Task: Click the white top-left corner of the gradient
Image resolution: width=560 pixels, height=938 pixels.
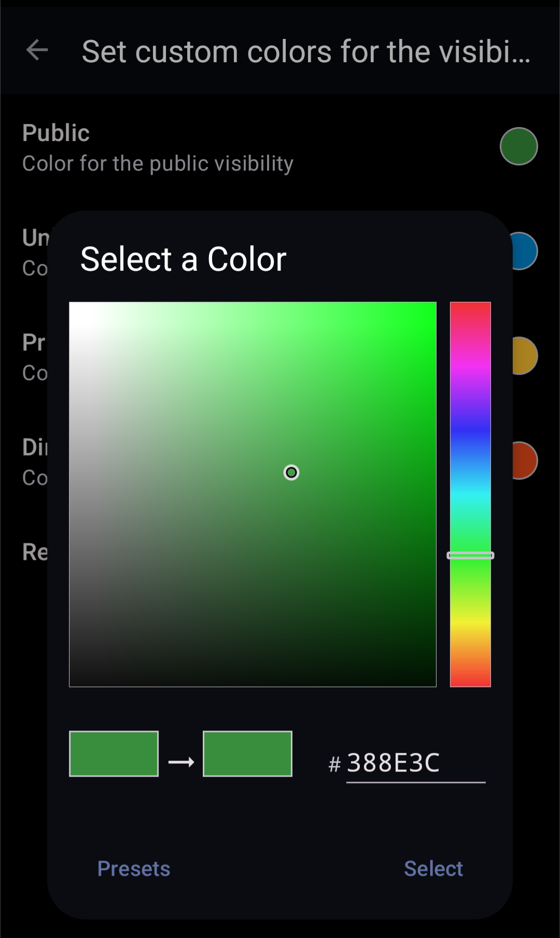Action: [x=73, y=306]
